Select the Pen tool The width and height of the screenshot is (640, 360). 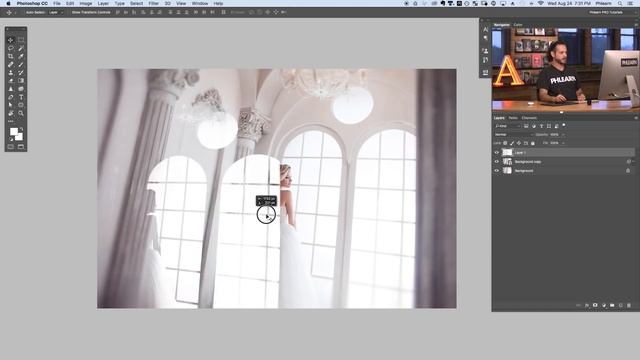click(11, 97)
